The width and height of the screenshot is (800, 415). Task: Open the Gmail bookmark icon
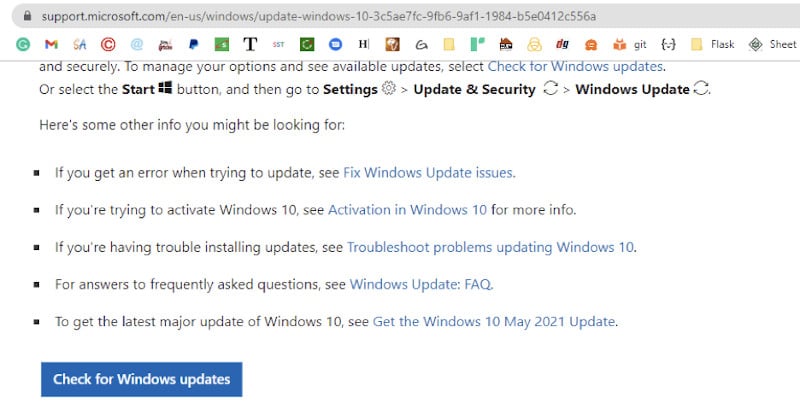click(51, 44)
